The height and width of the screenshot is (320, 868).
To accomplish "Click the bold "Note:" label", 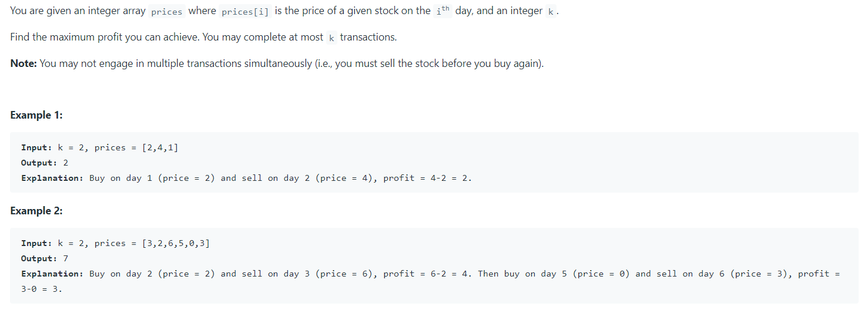I will (x=24, y=63).
